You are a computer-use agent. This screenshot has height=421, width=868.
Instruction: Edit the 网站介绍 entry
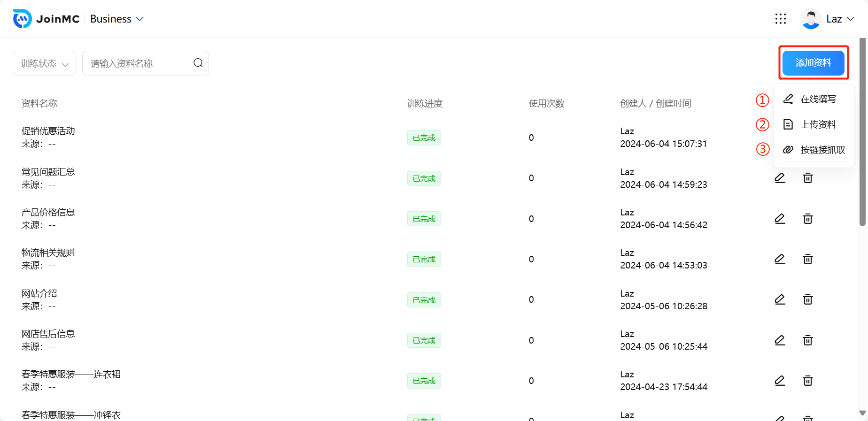click(x=780, y=299)
